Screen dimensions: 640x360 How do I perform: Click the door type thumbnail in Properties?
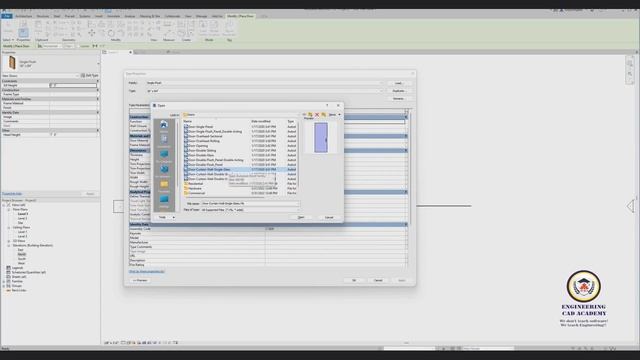(12, 63)
